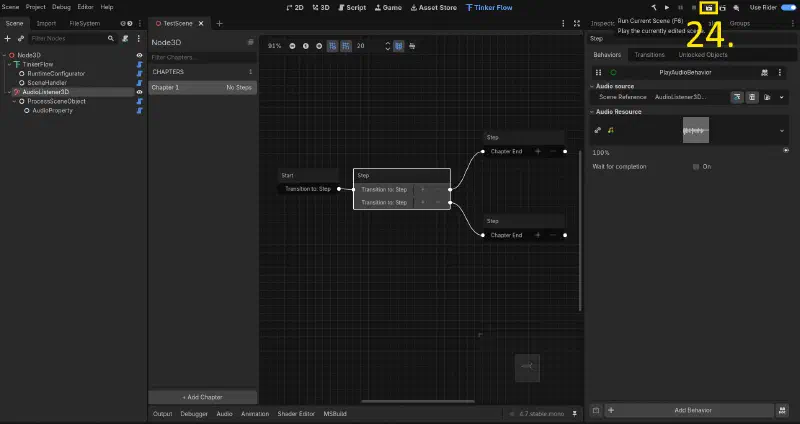Screen dimensions: 800x424
Task: Select the RuntimeConfigurator node
Action: click(x=56, y=73)
